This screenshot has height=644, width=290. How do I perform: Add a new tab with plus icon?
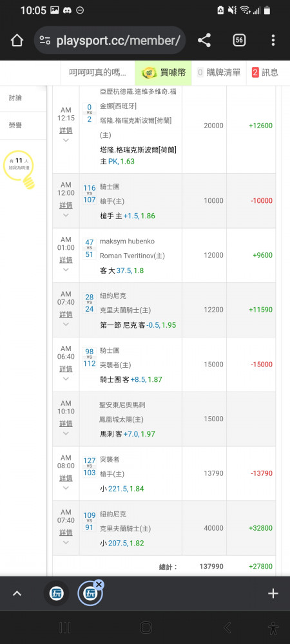tap(273, 594)
